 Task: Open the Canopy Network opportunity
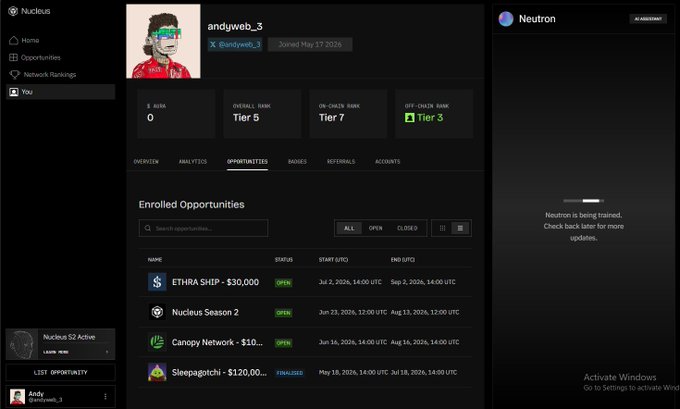(x=217, y=342)
